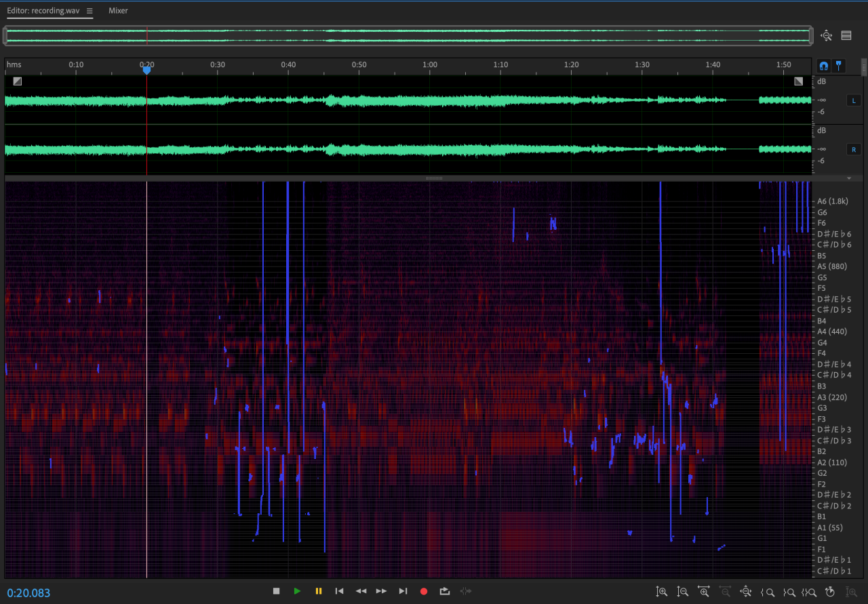Click the vertical scrollbar grip at right

[863, 68]
